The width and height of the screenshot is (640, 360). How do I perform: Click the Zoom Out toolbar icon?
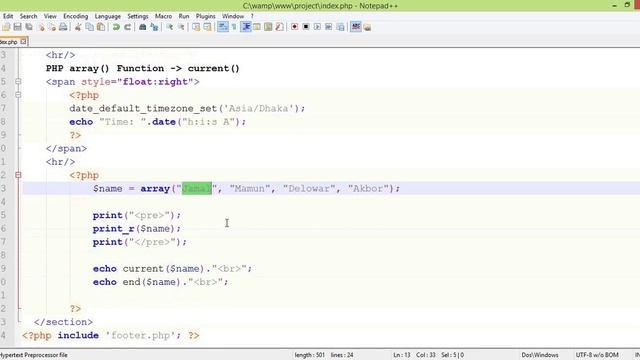pyautogui.click(x=181, y=27)
